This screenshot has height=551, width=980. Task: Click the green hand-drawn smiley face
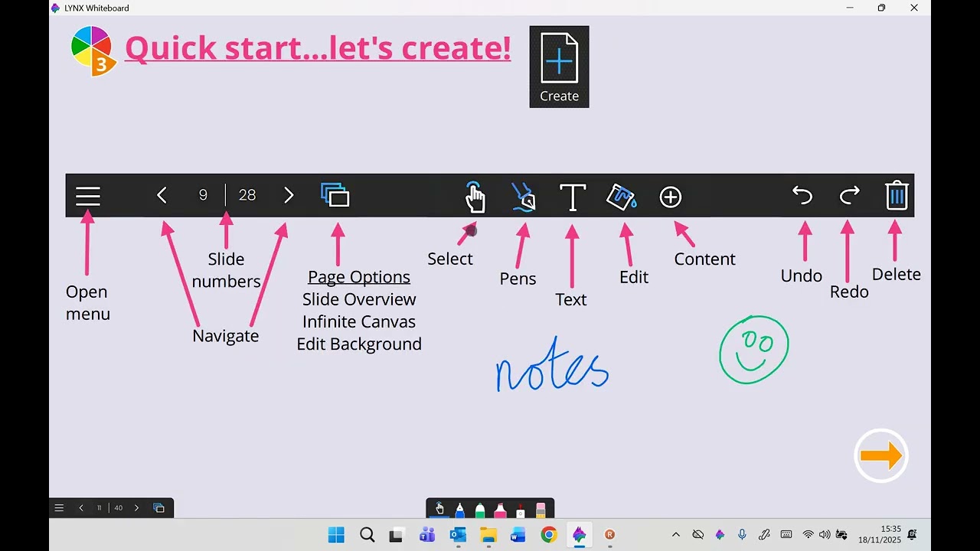coord(754,350)
